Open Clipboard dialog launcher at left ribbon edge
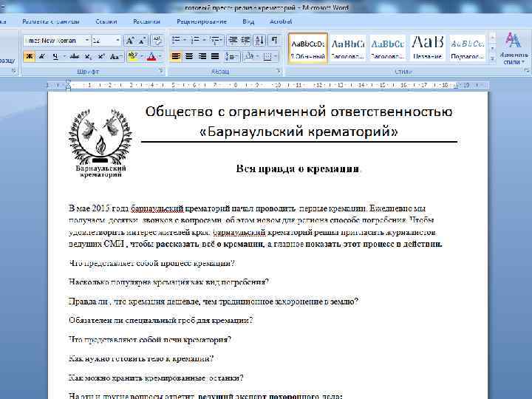532x399 pixels. click(14, 71)
